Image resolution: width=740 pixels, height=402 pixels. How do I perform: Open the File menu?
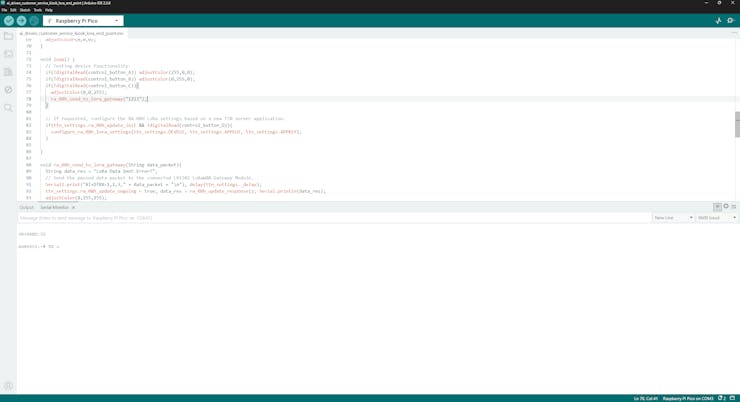point(4,10)
